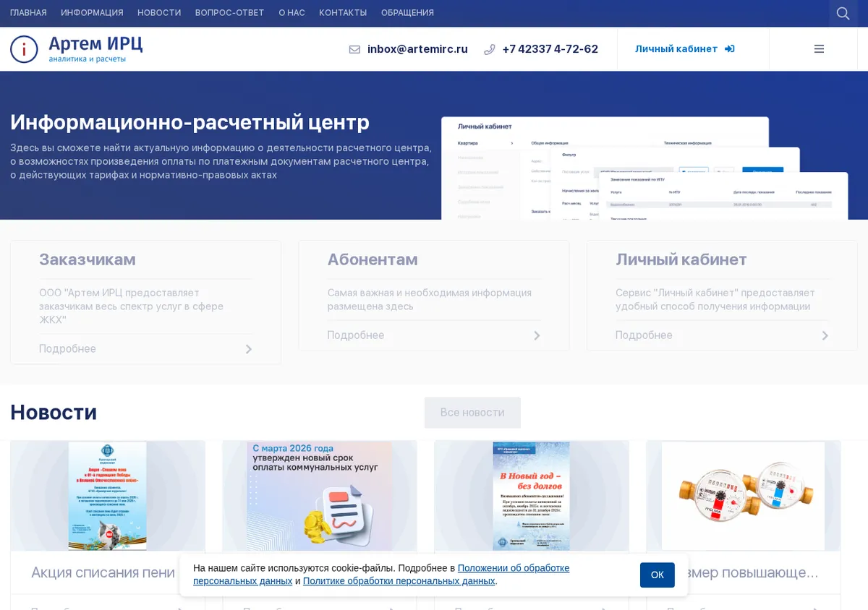Open the В Новый год без долгов thumbnail
This screenshot has height=610, width=868.
[531, 496]
